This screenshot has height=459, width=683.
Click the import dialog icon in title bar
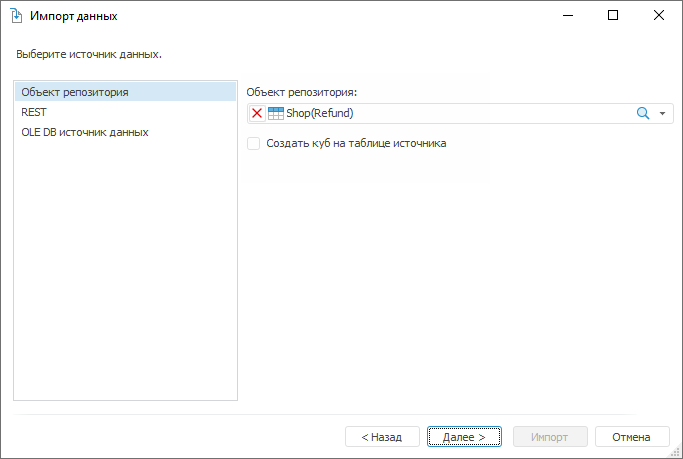16,16
